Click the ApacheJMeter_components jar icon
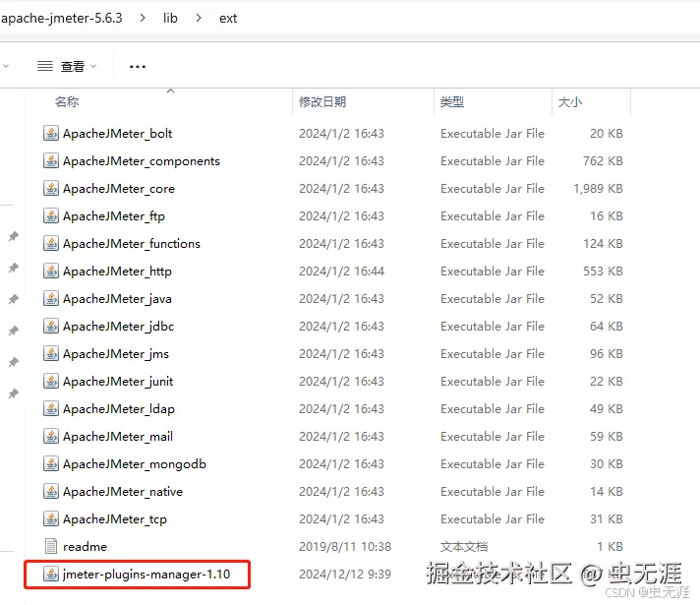 coord(51,161)
